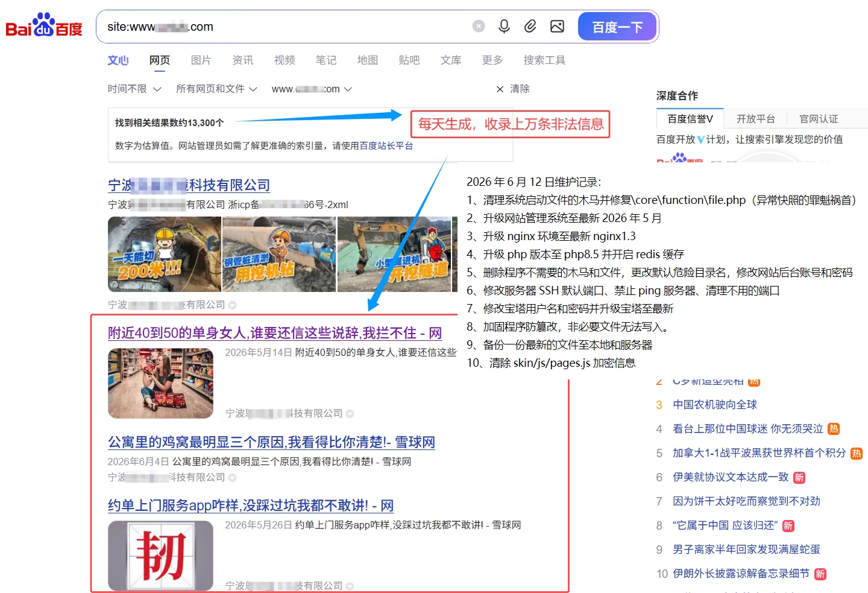Click 清除 to clear filters
The image size is (868, 593).
(513, 89)
